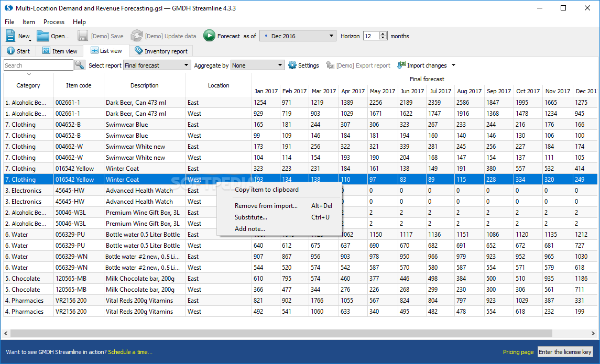Click Enter the license key button

click(565, 352)
